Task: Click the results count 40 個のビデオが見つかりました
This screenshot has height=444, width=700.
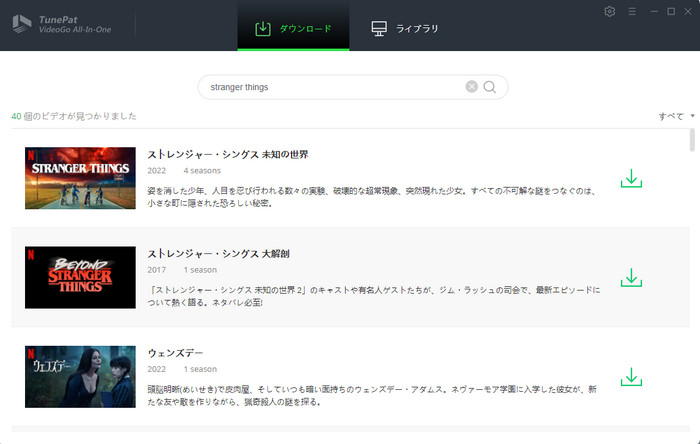Action: tap(74, 116)
